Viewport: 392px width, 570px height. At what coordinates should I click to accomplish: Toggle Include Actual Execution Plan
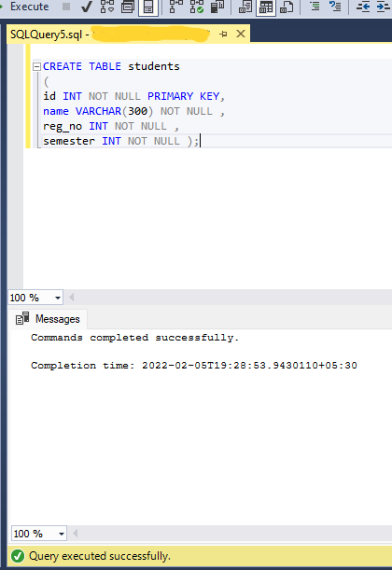coord(176,7)
